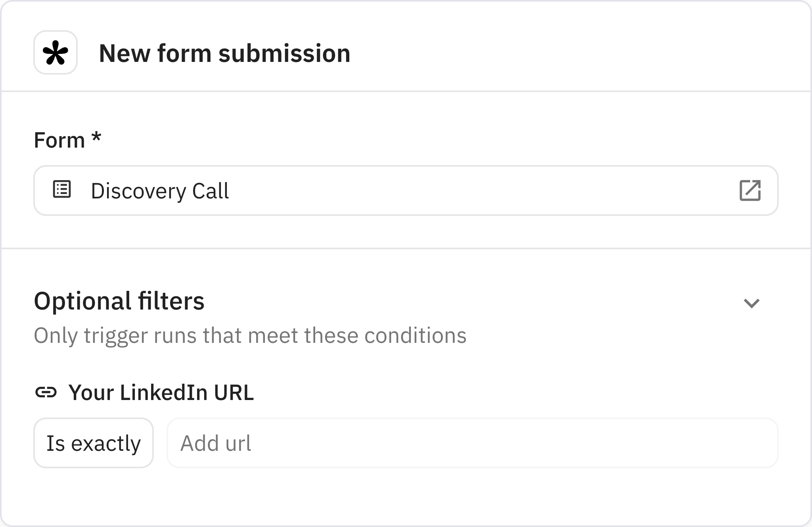This screenshot has width=812, height=527.
Task: Select the Form field showing Discovery Call
Action: 278,190
